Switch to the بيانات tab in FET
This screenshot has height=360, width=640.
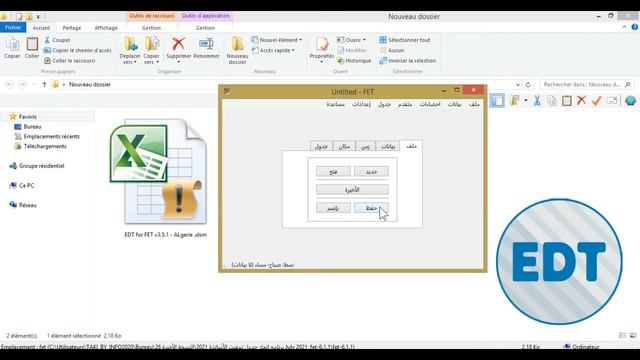click(388, 146)
